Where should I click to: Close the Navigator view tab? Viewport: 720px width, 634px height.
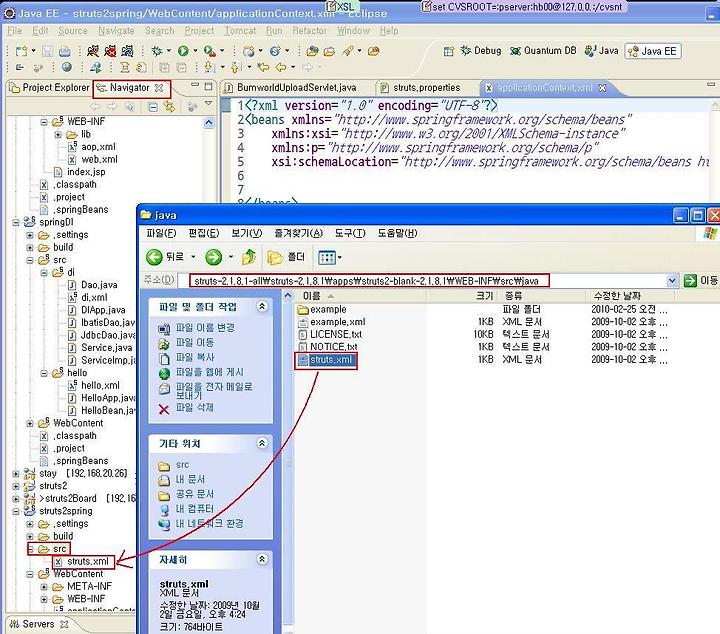pyautogui.click(x=159, y=88)
